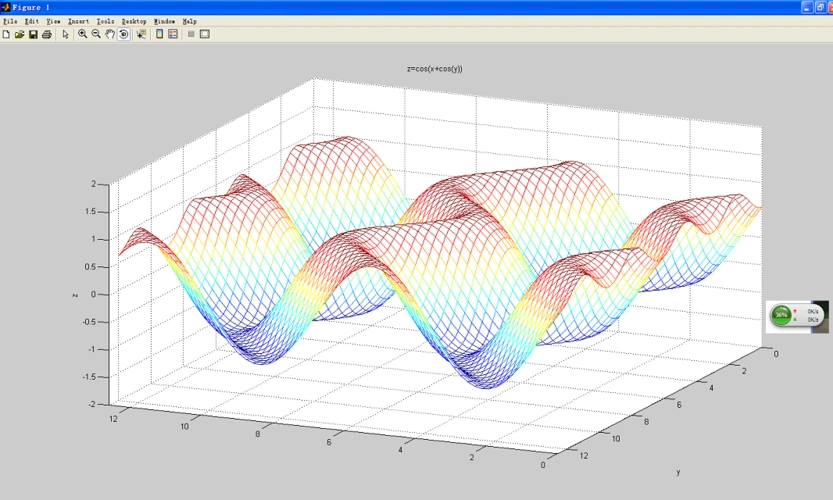Open the Desktop menu
This screenshot has height=500, width=833.
[x=133, y=21]
